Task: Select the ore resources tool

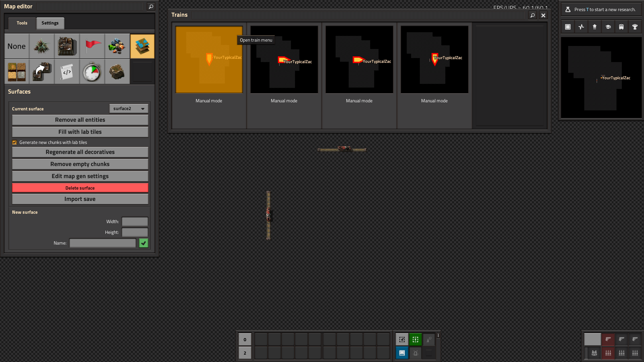Action: click(x=117, y=46)
